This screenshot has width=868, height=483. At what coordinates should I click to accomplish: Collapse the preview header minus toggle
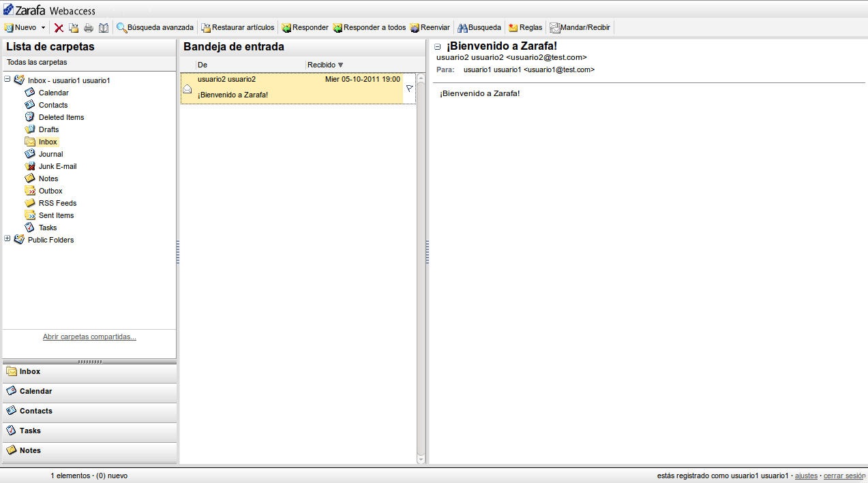click(438, 47)
